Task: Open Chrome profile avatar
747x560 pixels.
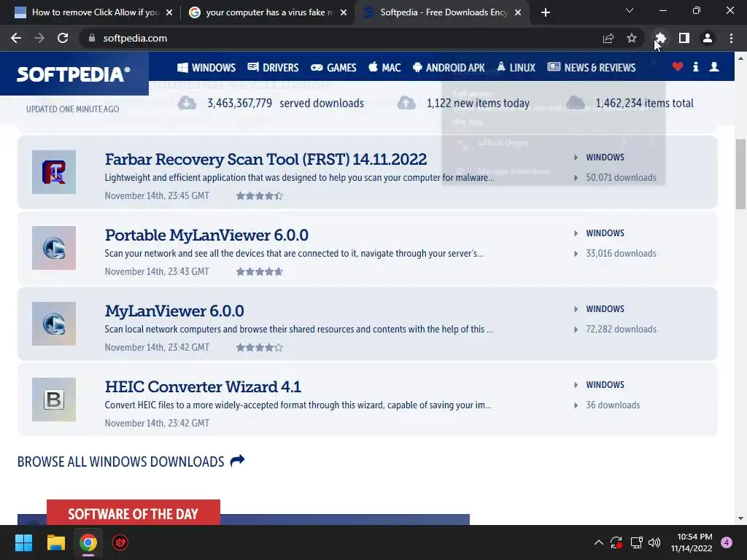Action: tap(708, 38)
